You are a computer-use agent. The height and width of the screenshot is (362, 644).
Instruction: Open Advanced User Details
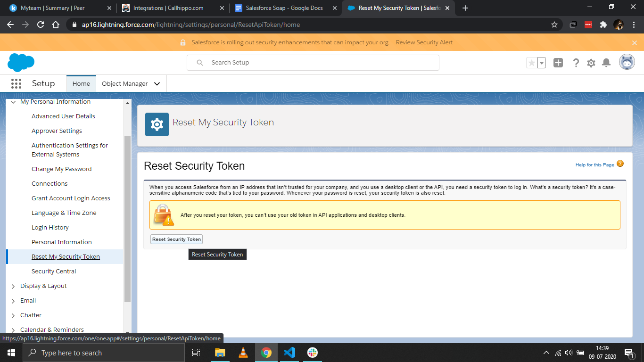(63, 116)
